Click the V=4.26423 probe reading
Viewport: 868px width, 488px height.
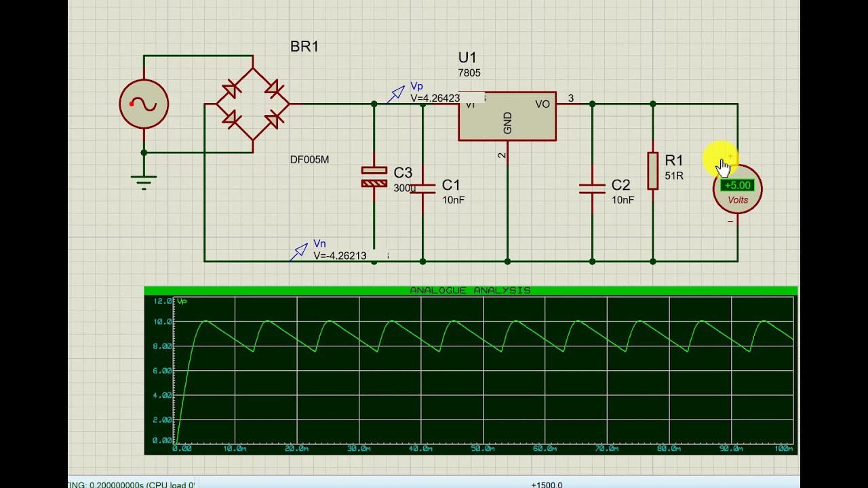tap(435, 98)
